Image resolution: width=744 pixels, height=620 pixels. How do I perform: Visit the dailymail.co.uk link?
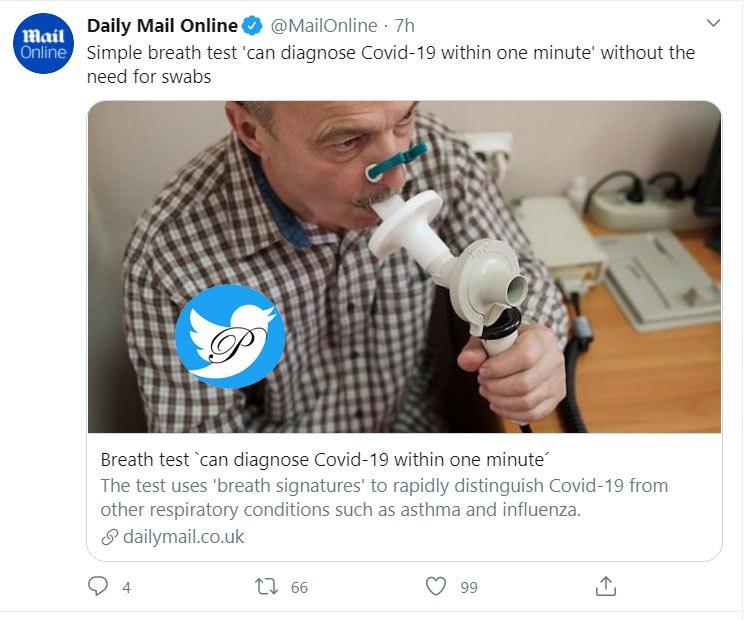click(183, 537)
